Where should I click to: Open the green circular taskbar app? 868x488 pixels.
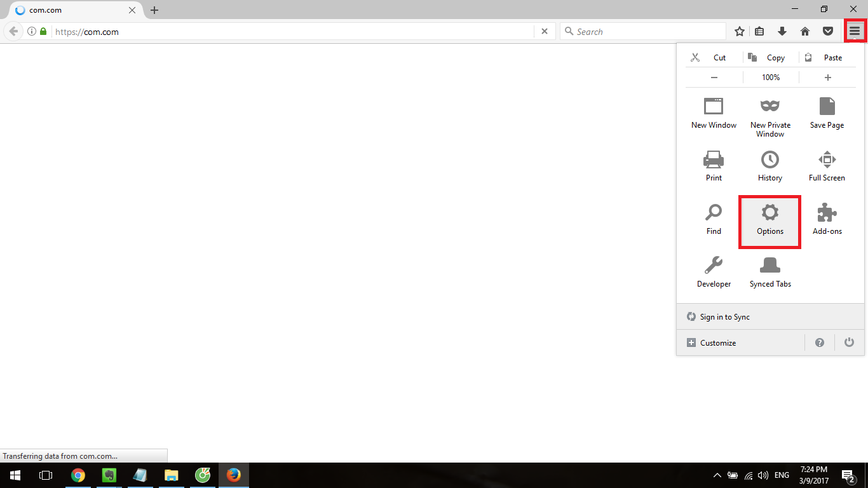coord(203,475)
